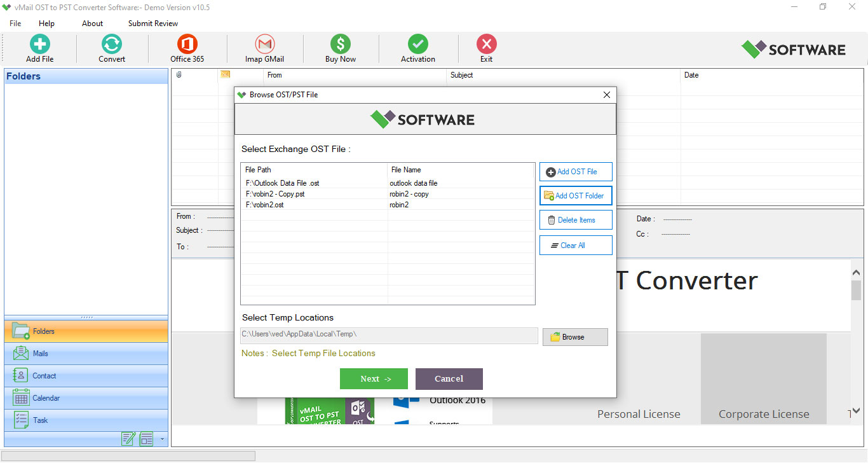This screenshot has height=463, width=868.
Task: Open the File menu
Action: click(x=15, y=24)
